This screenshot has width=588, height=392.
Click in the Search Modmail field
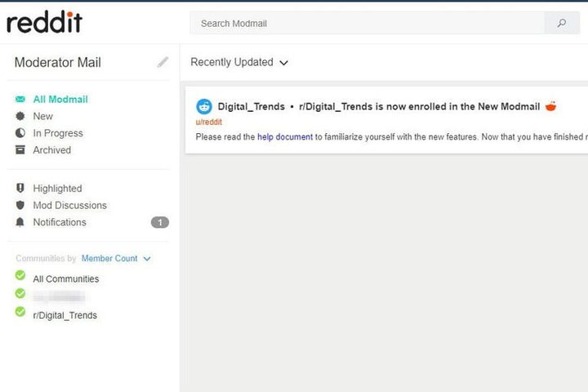pos(367,24)
